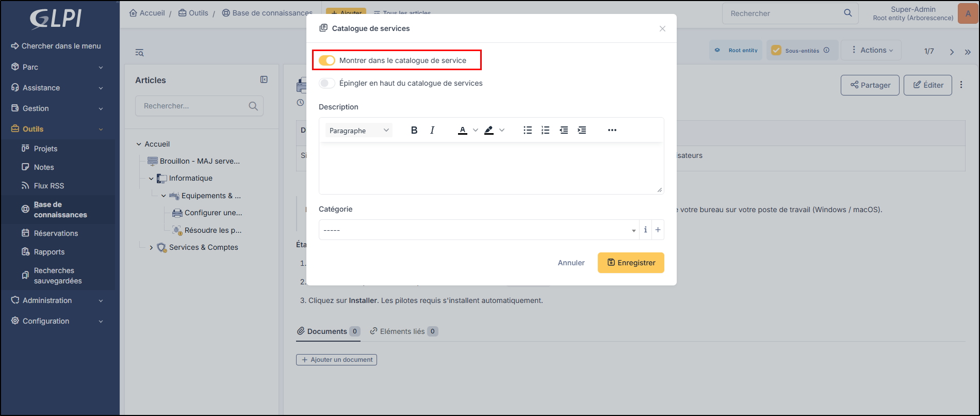Disable Montrer dans le catalogue de service
Viewport: 980px width, 416px height.
(327, 60)
